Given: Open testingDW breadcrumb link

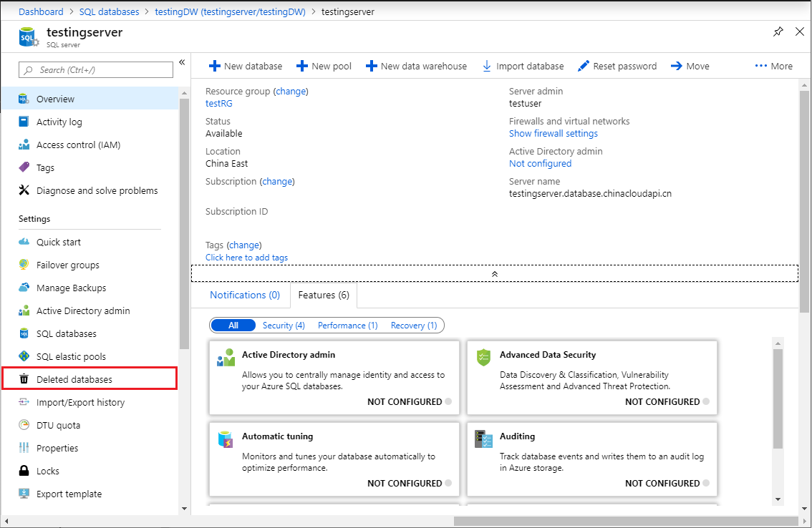Looking at the screenshot, I should tap(231, 11).
